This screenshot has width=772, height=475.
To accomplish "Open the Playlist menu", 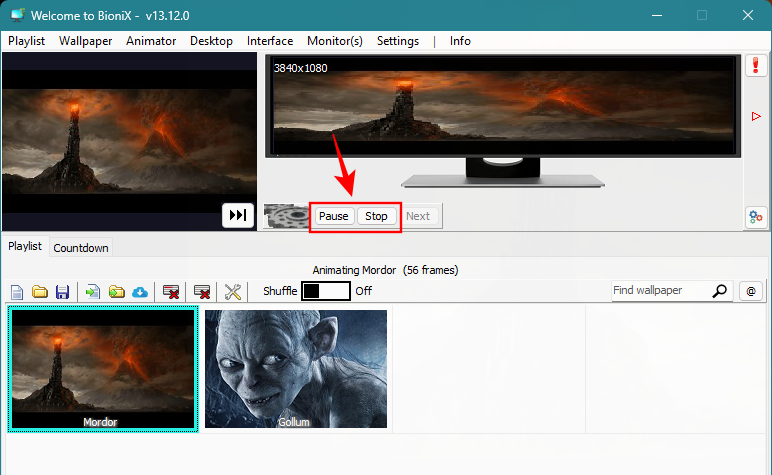I will (27, 41).
